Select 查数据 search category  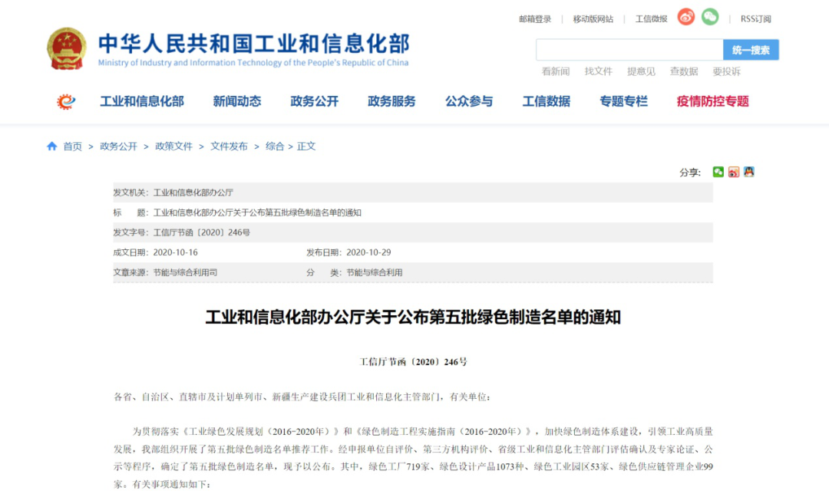684,71
